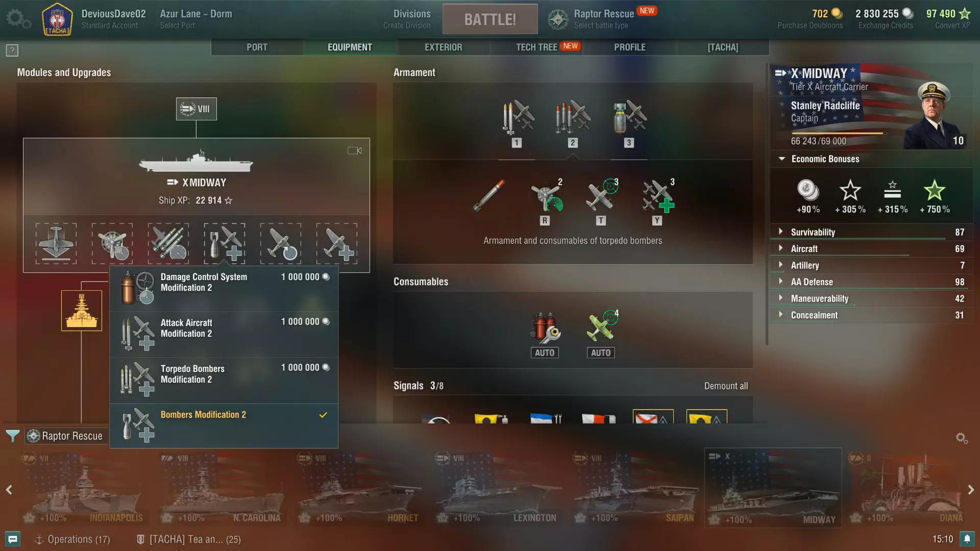Click Demount all signals link
The height and width of the screenshot is (551, 980).
pyautogui.click(x=726, y=386)
